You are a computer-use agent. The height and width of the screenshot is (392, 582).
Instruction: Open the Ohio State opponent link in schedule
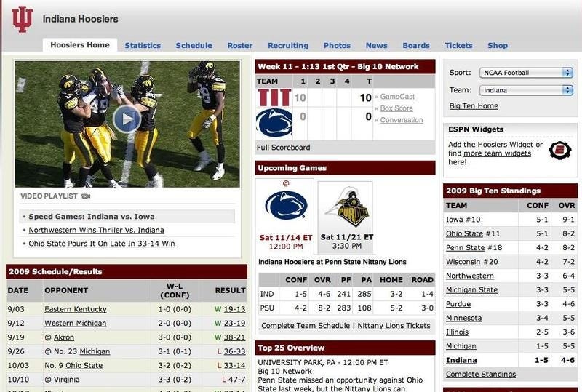(84, 366)
